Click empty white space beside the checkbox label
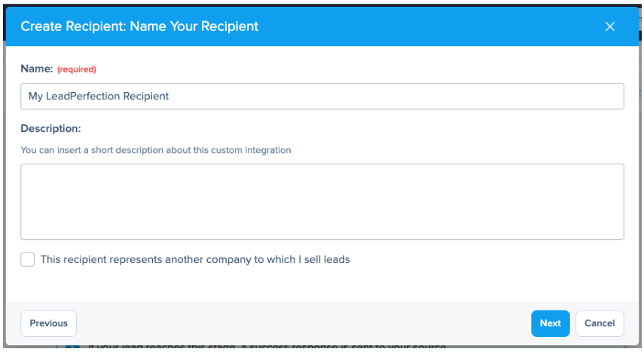This screenshot has width=644, height=352. [x=490, y=260]
